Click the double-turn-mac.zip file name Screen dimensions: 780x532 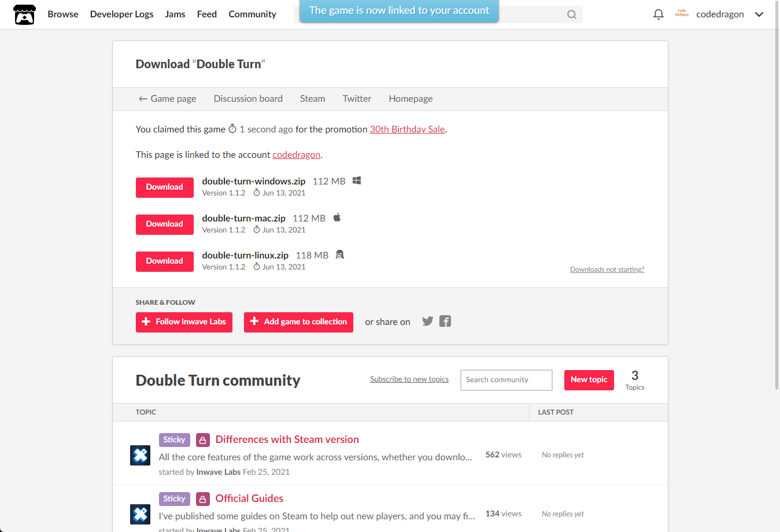243,218
